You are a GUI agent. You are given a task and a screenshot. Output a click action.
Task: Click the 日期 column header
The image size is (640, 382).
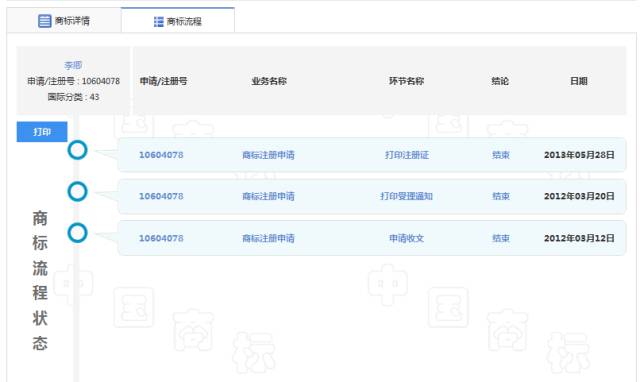pyautogui.click(x=579, y=81)
